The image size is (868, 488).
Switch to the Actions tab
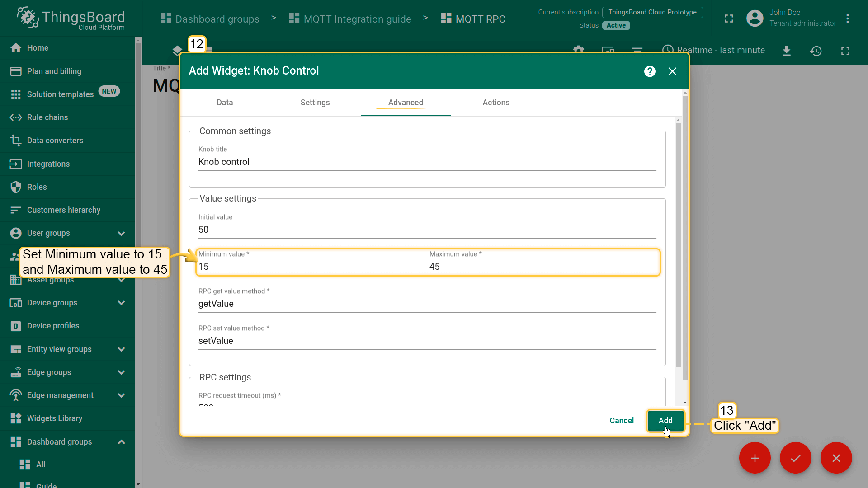point(496,103)
